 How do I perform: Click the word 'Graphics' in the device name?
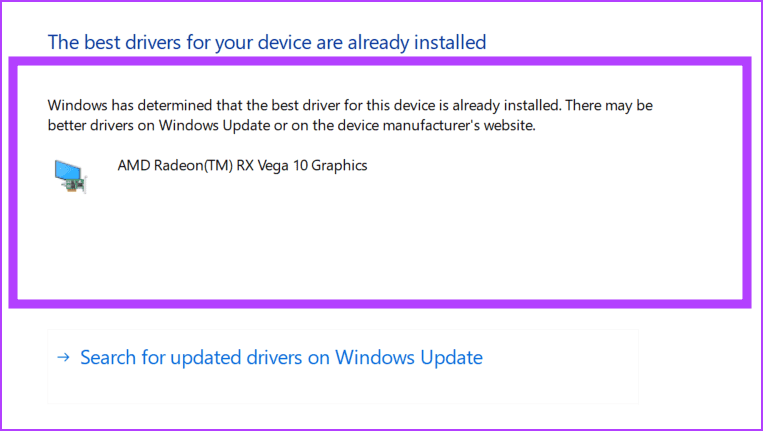339,166
